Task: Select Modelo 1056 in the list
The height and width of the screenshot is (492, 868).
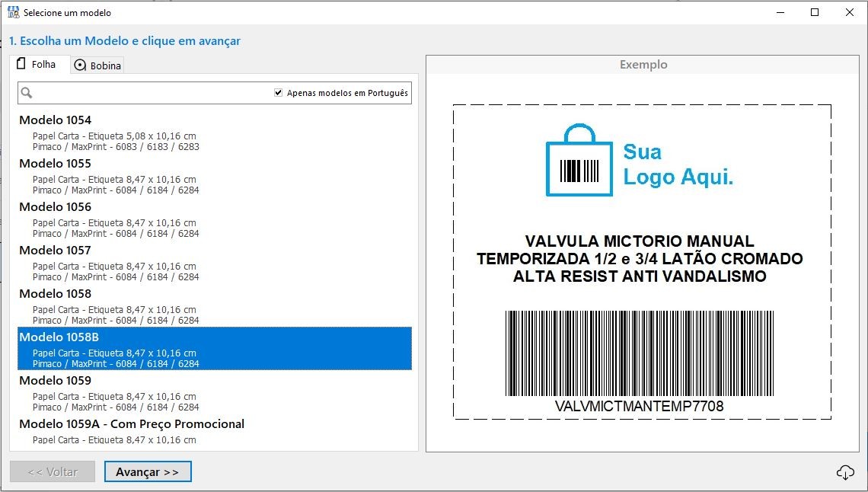Action: (x=215, y=219)
